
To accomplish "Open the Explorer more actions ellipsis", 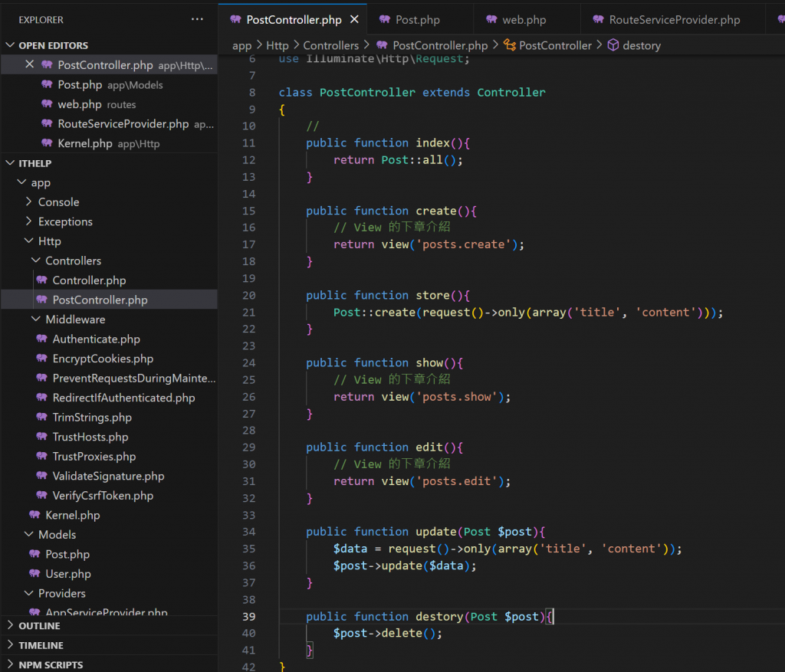I will 197,19.
